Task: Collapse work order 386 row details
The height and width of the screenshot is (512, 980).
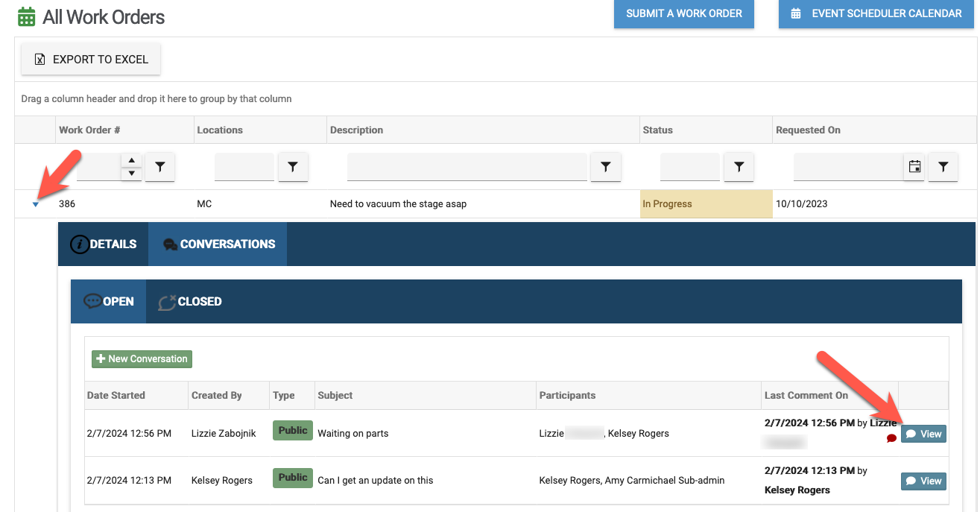Action: pos(36,204)
